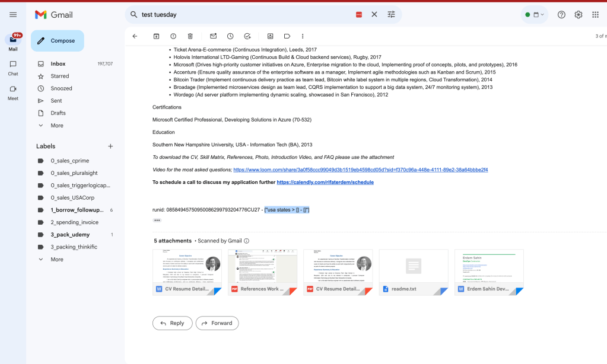The width and height of the screenshot is (607, 364).
Task: Click the Reply button
Action: point(172,323)
